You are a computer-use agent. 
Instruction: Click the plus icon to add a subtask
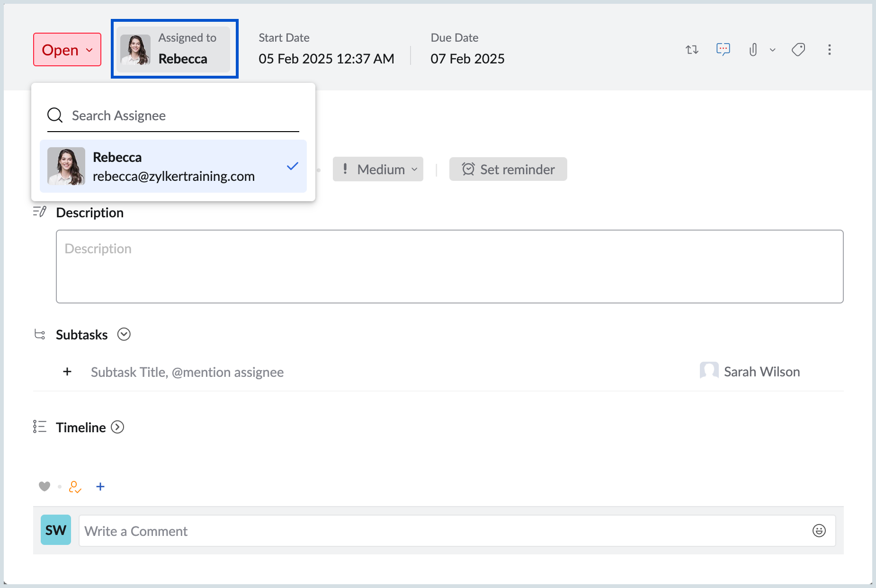point(67,372)
